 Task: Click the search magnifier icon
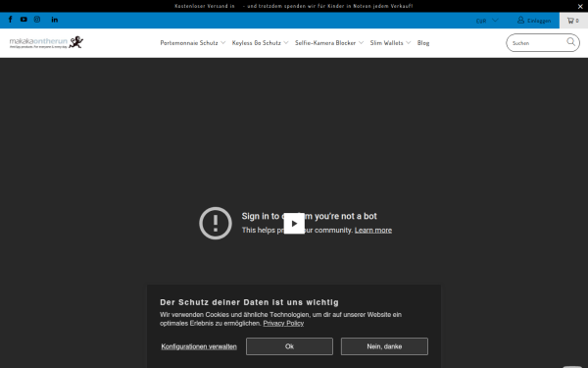(570, 41)
